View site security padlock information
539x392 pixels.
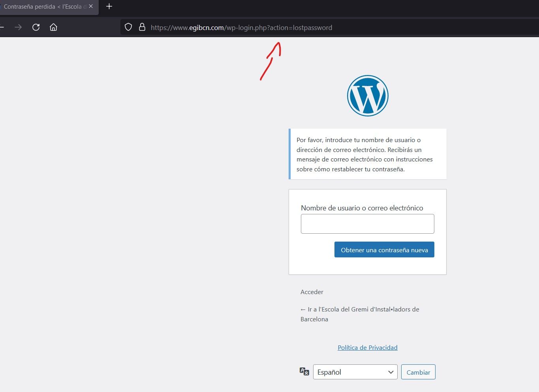click(142, 27)
